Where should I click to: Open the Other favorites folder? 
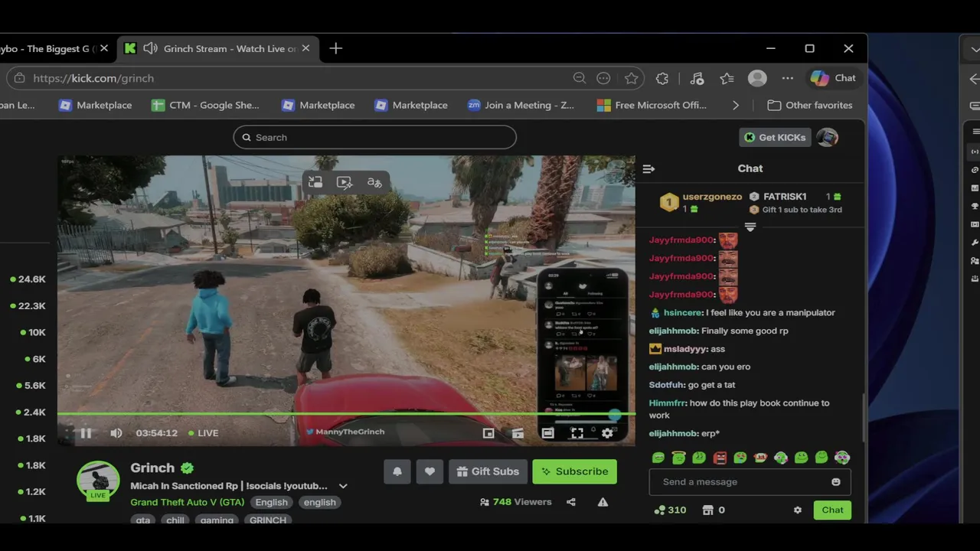[x=810, y=106]
